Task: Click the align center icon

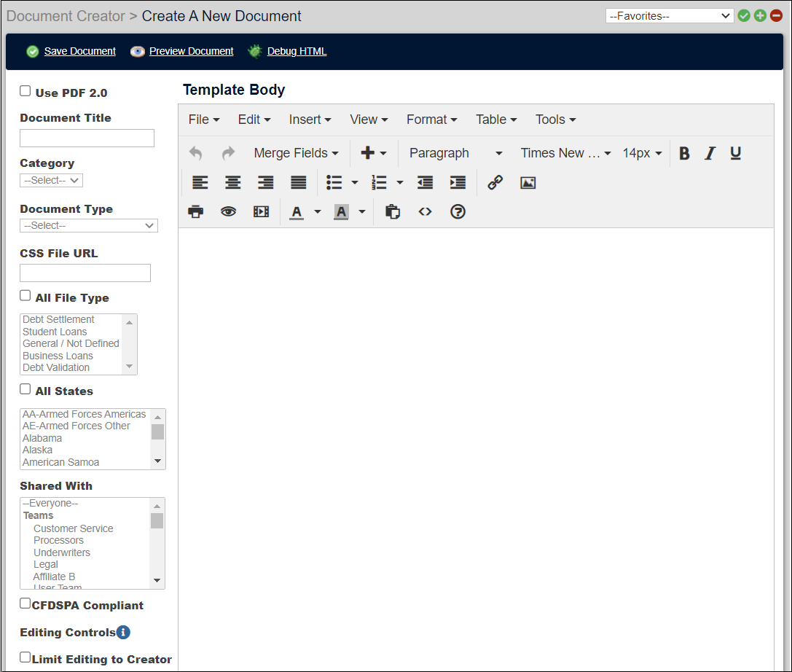Action: (x=232, y=182)
